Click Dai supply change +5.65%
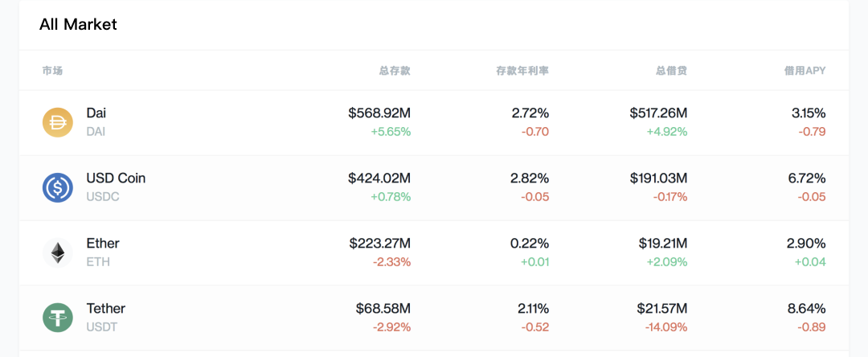Screen dimensions: 868x357 tap(391, 132)
